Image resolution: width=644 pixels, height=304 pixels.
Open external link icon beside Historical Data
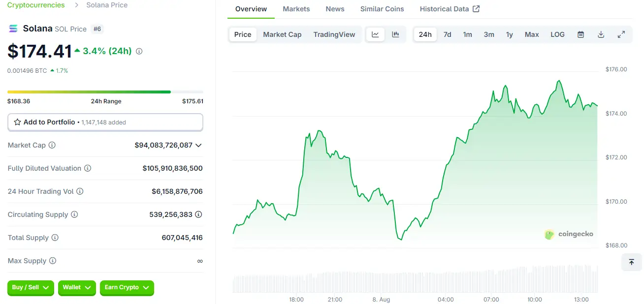476,9
